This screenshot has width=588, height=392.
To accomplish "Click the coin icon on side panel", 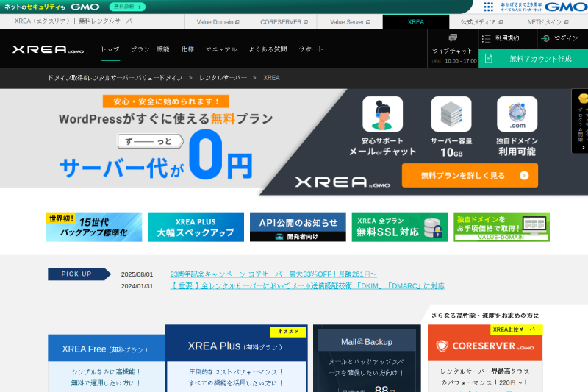I will click(583, 99).
